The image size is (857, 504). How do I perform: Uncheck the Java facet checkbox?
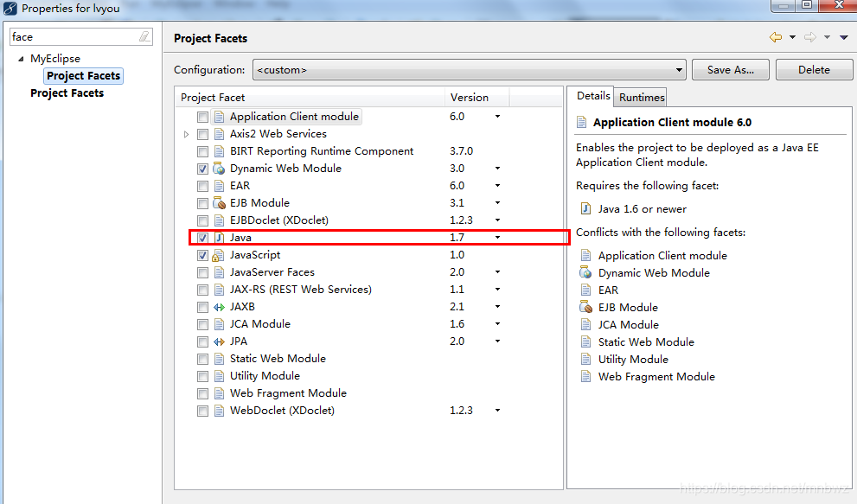point(202,238)
